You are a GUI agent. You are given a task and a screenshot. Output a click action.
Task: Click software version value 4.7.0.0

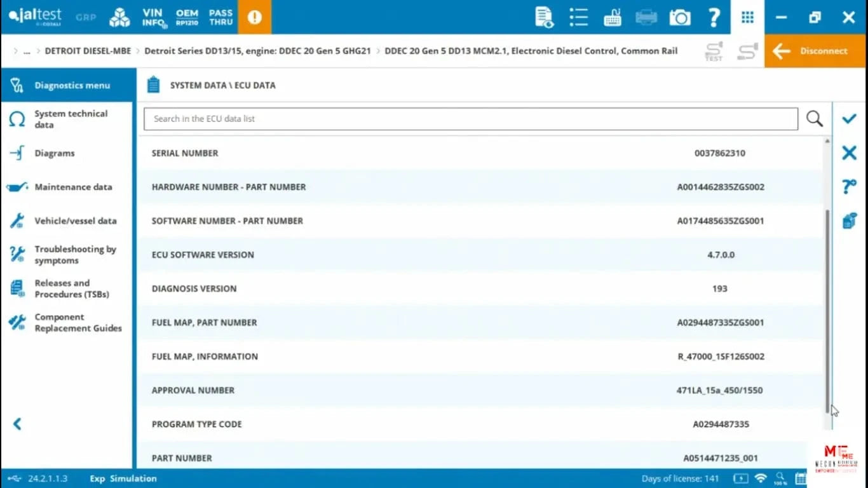pyautogui.click(x=721, y=255)
